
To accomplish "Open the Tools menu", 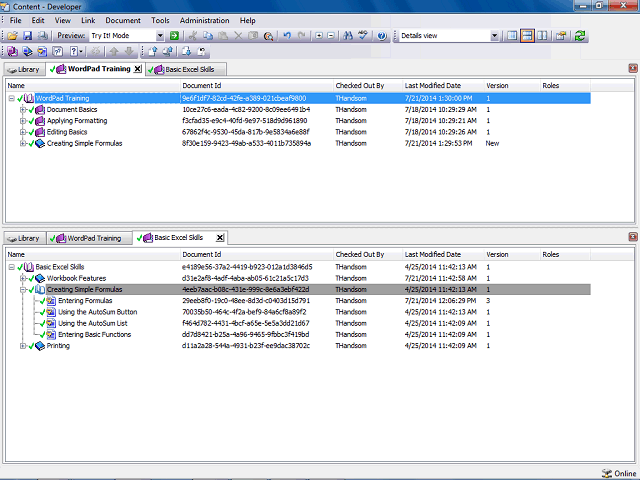I will (160, 20).
